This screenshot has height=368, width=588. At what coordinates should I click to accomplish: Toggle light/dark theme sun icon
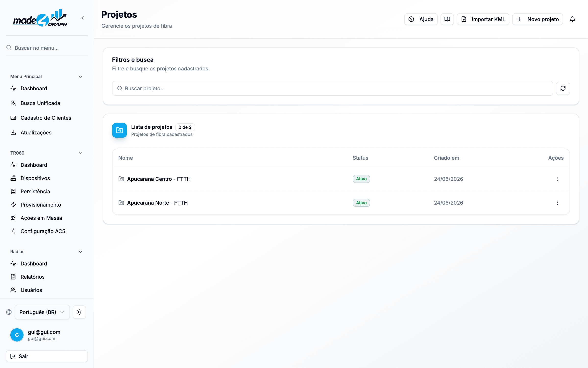point(79,312)
